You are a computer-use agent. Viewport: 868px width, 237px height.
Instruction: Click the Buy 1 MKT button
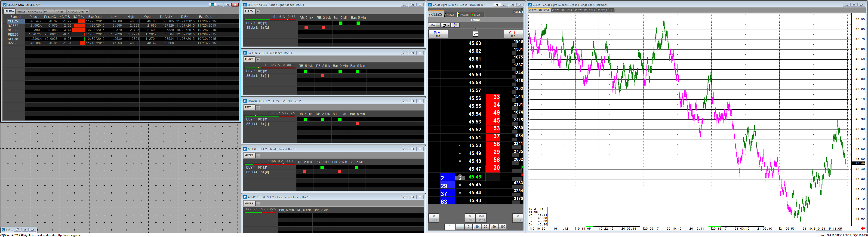(438, 34)
